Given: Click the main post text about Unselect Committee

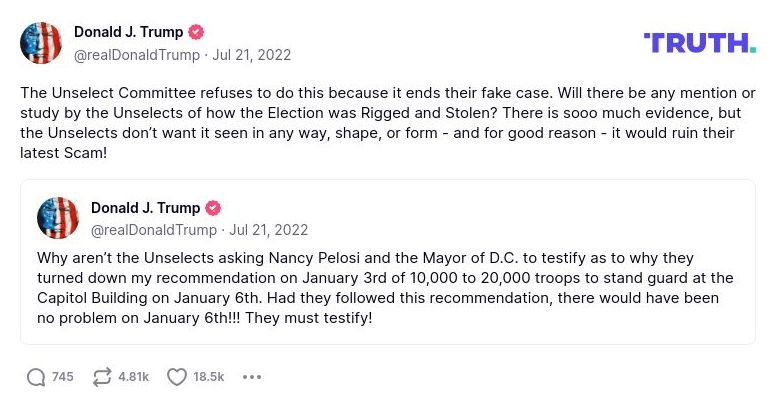Looking at the screenshot, I should (387, 122).
